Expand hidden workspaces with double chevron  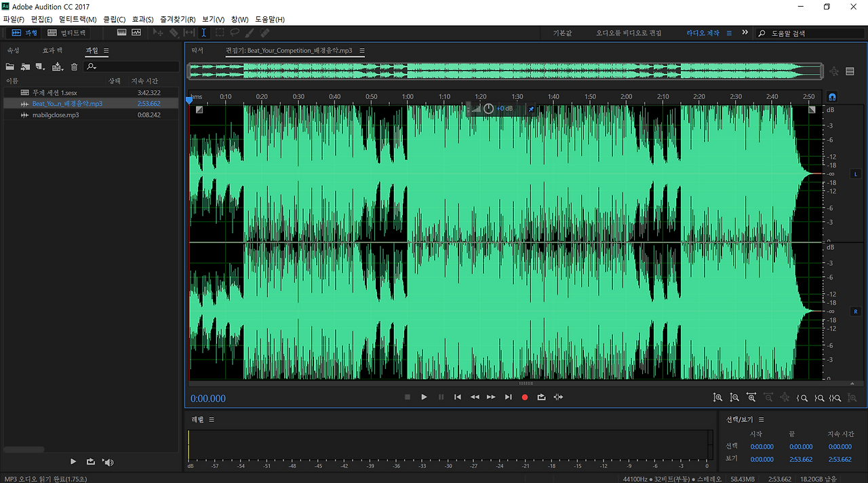tap(745, 33)
